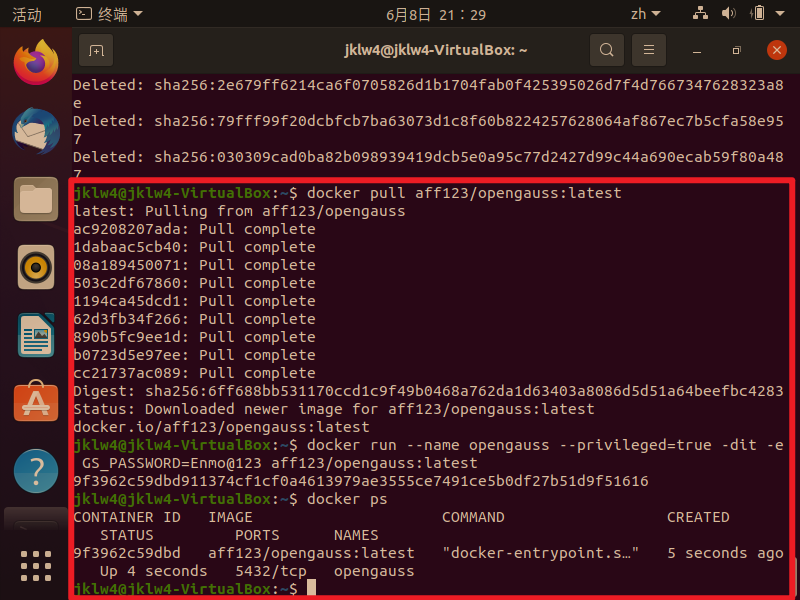Open the Thunderbird mail client
This screenshot has width=800, height=600.
pos(36,131)
